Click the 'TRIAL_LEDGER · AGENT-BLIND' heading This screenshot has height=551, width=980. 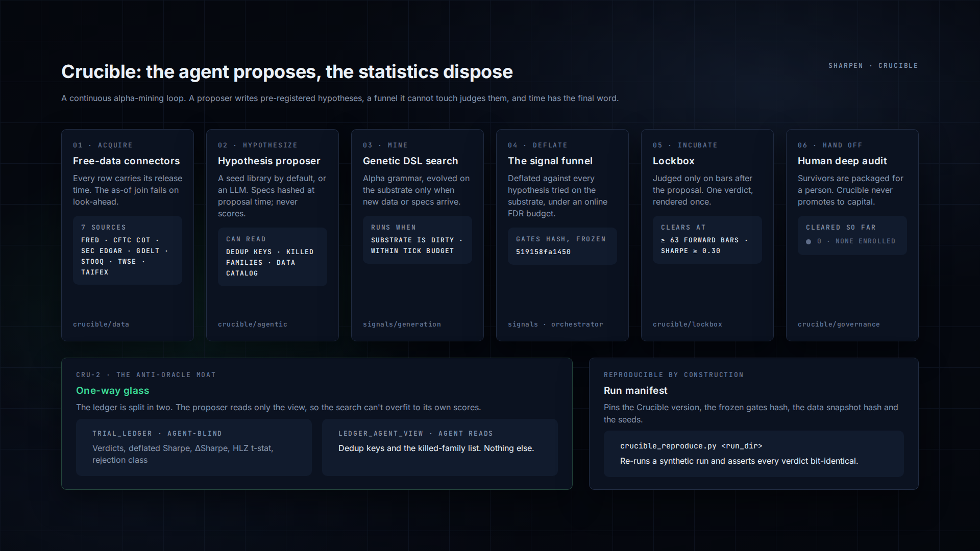tap(157, 434)
